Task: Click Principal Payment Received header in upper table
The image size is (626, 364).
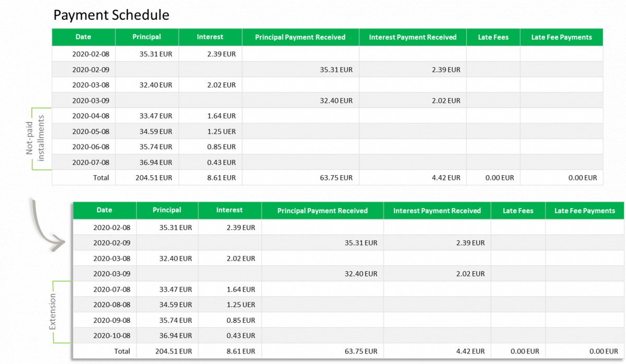Action: pyautogui.click(x=300, y=37)
